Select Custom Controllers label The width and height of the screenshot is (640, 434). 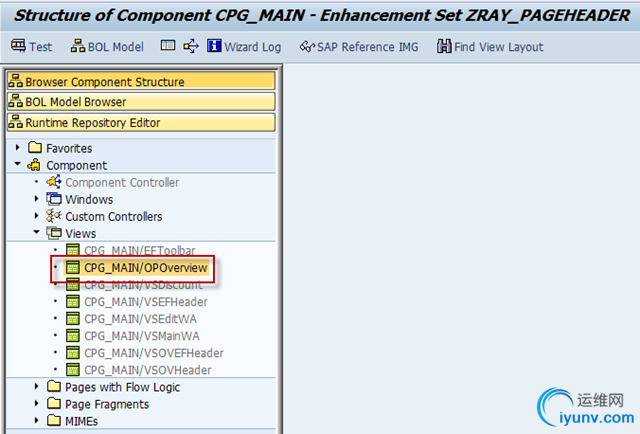[x=113, y=217]
